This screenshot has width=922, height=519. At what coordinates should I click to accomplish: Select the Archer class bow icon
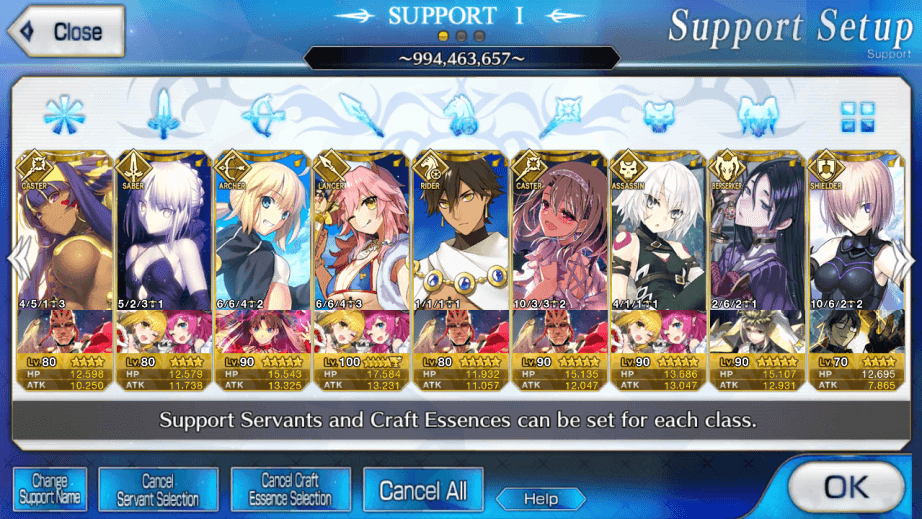[263, 116]
